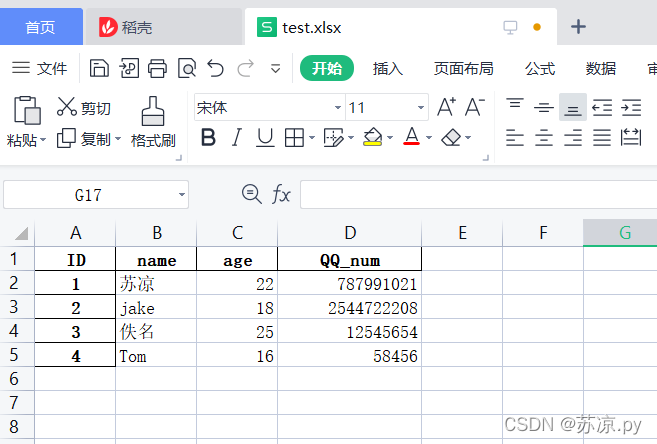
Task: Click the clear eraser icon
Action: 451,137
